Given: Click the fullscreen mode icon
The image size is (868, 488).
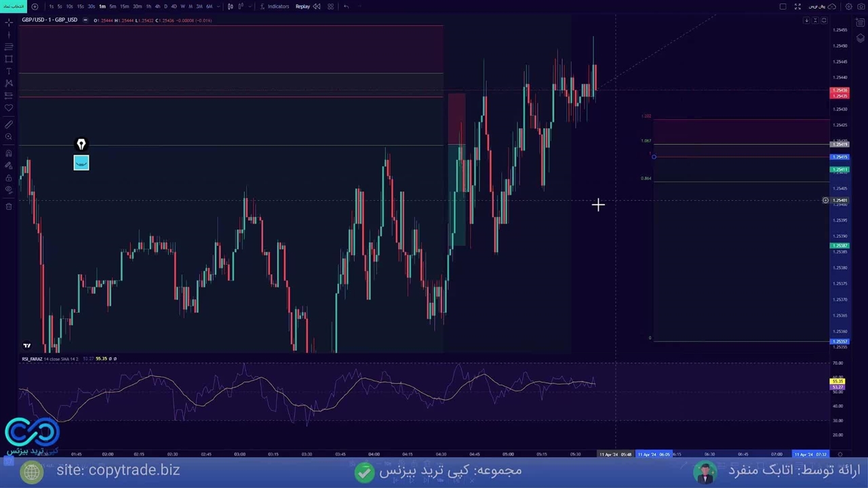Looking at the screenshot, I should point(797,7).
